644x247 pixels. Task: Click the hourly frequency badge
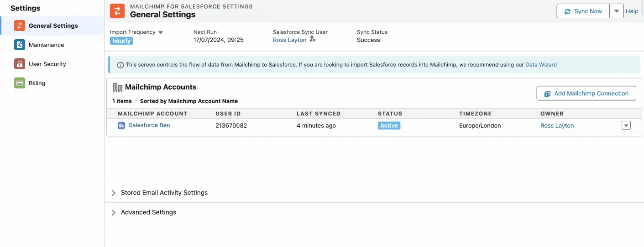tap(121, 41)
